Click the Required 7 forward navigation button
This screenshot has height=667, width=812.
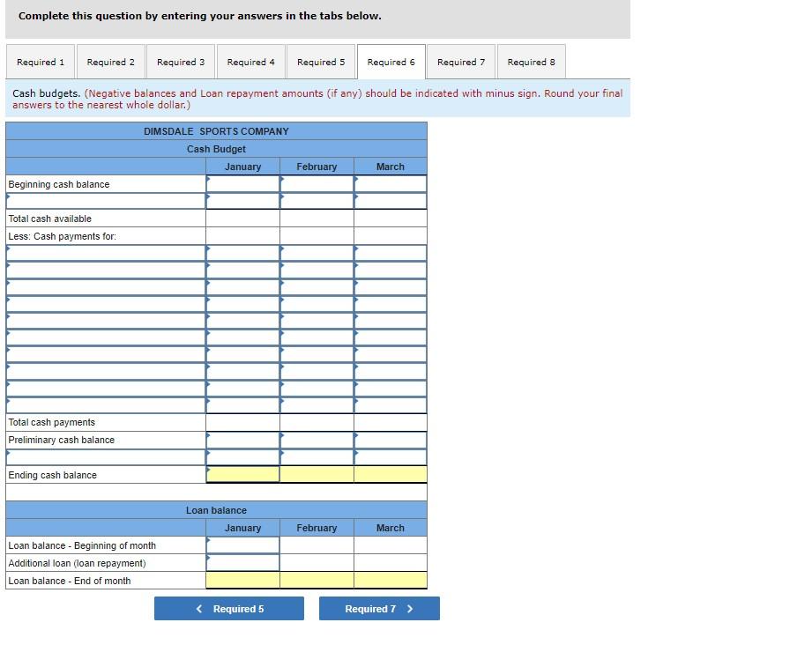point(379,608)
